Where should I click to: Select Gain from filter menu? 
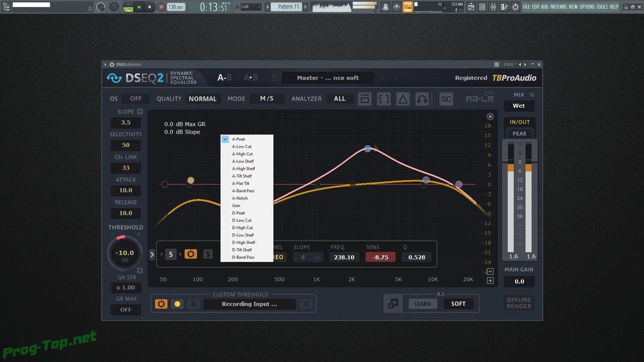pos(247,205)
